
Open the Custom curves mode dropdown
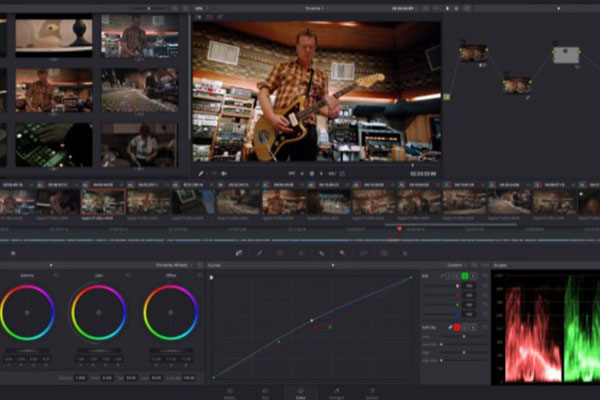(x=457, y=265)
